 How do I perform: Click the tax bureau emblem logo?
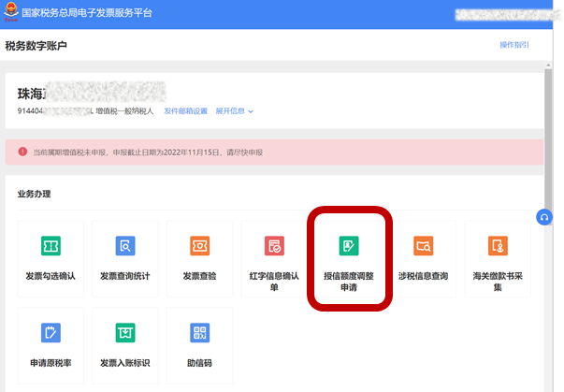point(10,13)
